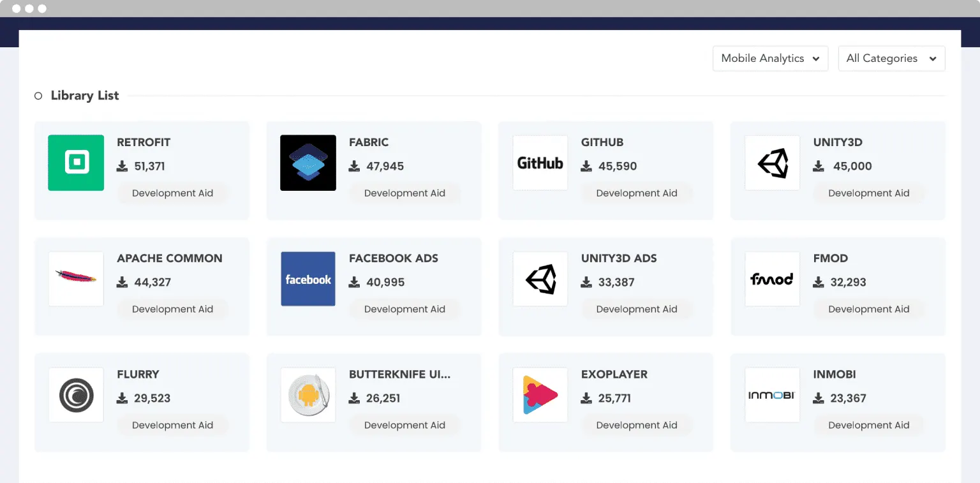980x483 pixels.
Task: Click download icon beside 25,771
Action: pyautogui.click(x=587, y=399)
